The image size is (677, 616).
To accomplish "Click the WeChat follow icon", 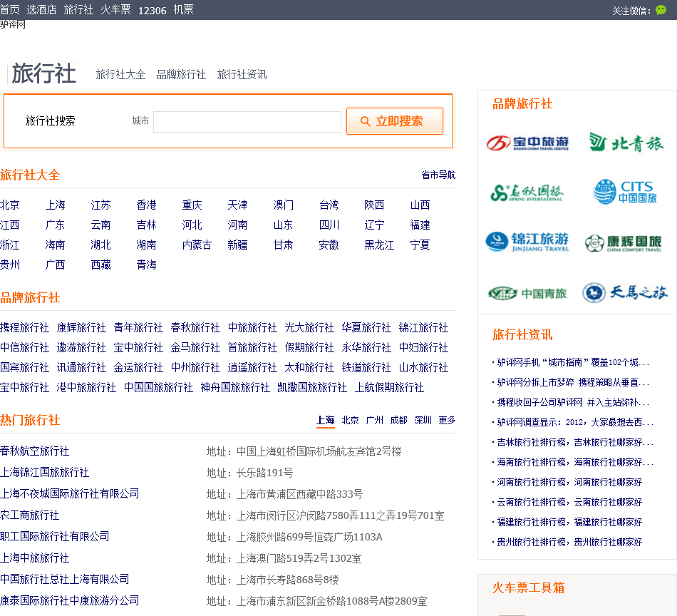I will (x=661, y=10).
